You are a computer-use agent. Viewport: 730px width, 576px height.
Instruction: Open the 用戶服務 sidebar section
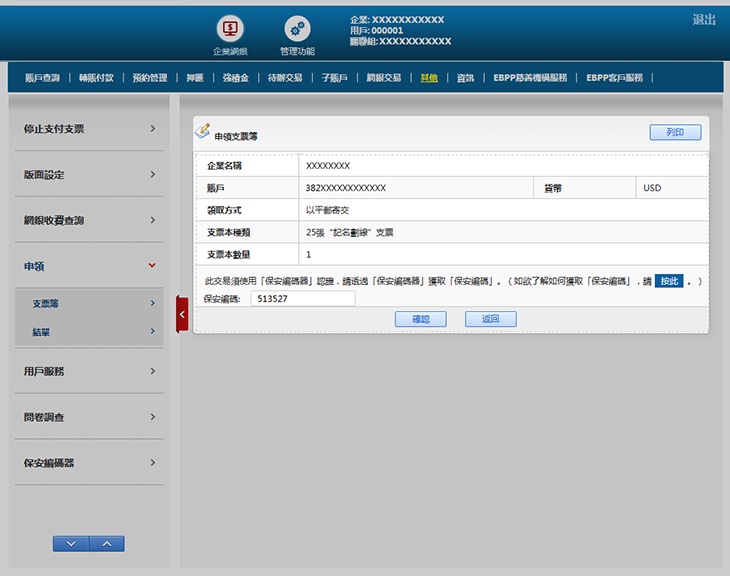tap(88, 371)
